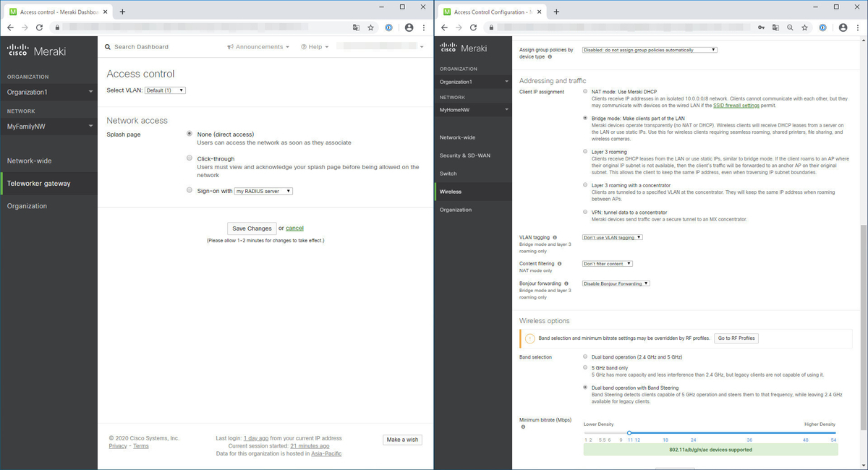
Task: Open 1Password extension in left browser window
Action: tap(388, 27)
